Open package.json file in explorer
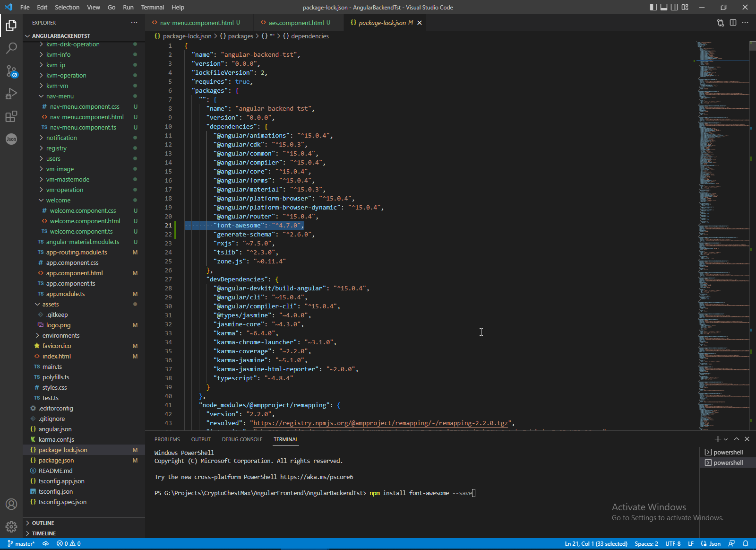 click(x=84, y=460)
